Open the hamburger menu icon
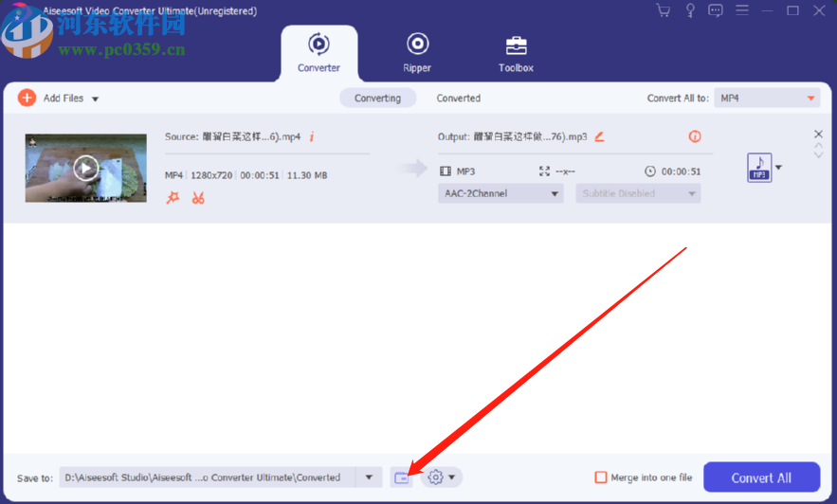This screenshot has width=837, height=504. pyautogui.click(x=742, y=10)
